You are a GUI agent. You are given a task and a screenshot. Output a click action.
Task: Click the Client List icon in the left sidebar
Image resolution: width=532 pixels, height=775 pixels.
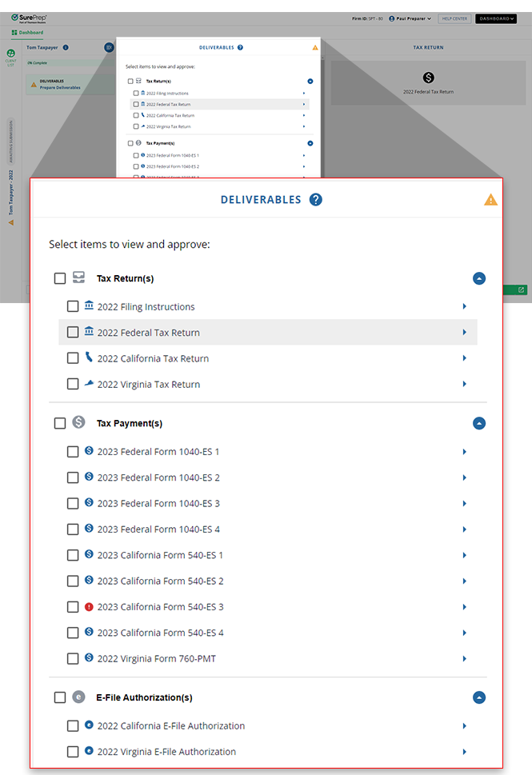[x=11, y=55]
